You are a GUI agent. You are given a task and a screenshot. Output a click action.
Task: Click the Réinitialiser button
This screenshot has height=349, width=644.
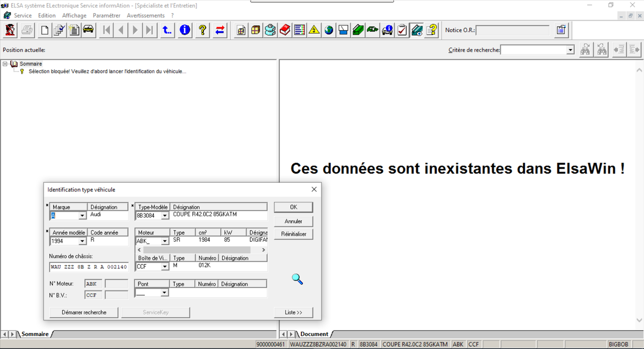(293, 235)
